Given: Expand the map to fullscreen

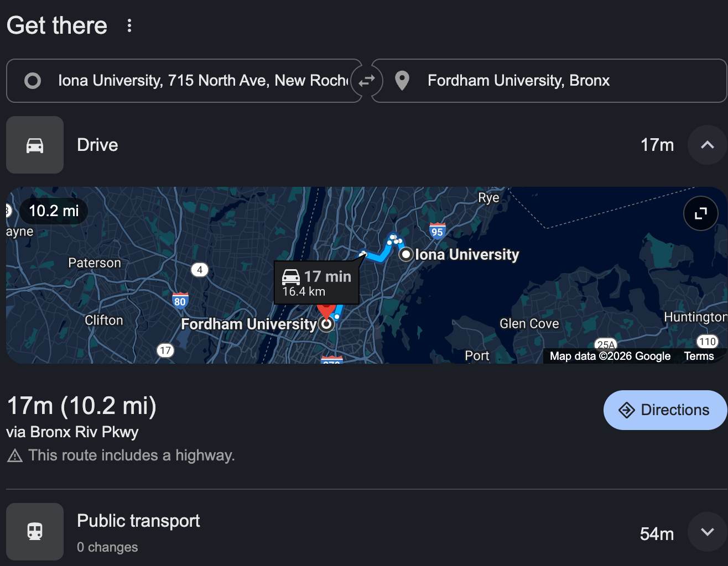Looking at the screenshot, I should click(x=701, y=213).
